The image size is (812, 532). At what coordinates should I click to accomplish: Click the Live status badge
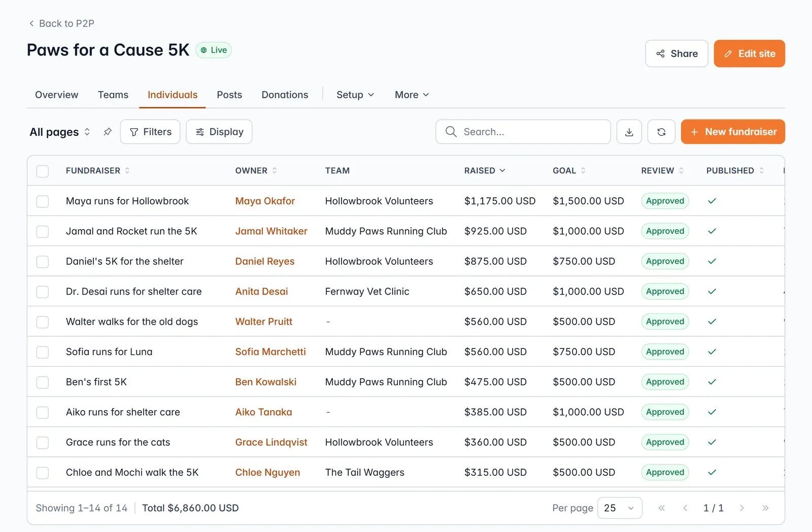tap(214, 50)
